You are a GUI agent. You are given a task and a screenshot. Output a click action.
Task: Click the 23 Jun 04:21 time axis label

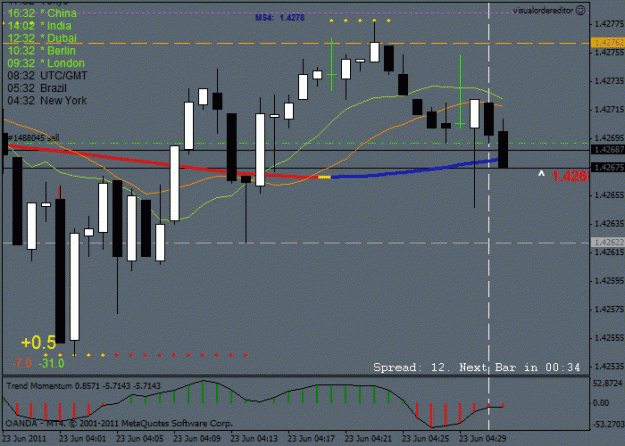(368, 439)
